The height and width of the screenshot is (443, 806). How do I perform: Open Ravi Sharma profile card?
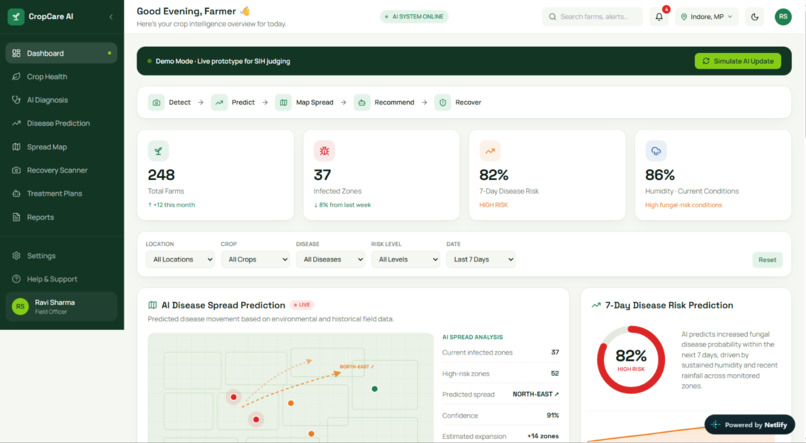(x=61, y=306)
